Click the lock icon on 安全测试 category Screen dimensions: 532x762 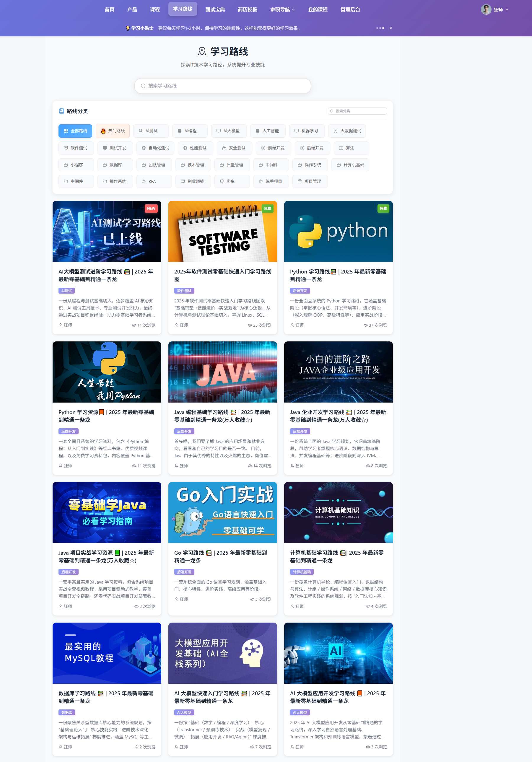[x=224, y=148]
